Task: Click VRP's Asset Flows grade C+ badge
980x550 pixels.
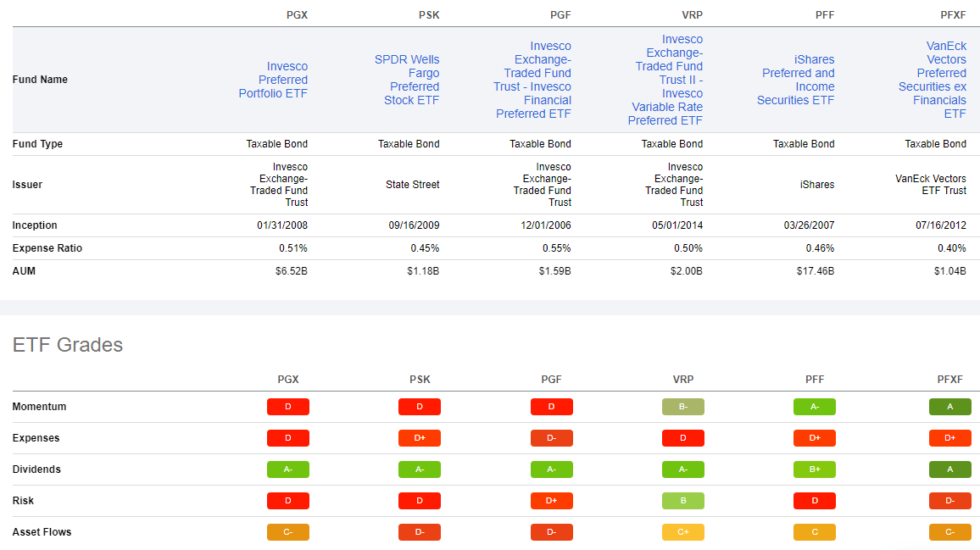Action: 683,532
